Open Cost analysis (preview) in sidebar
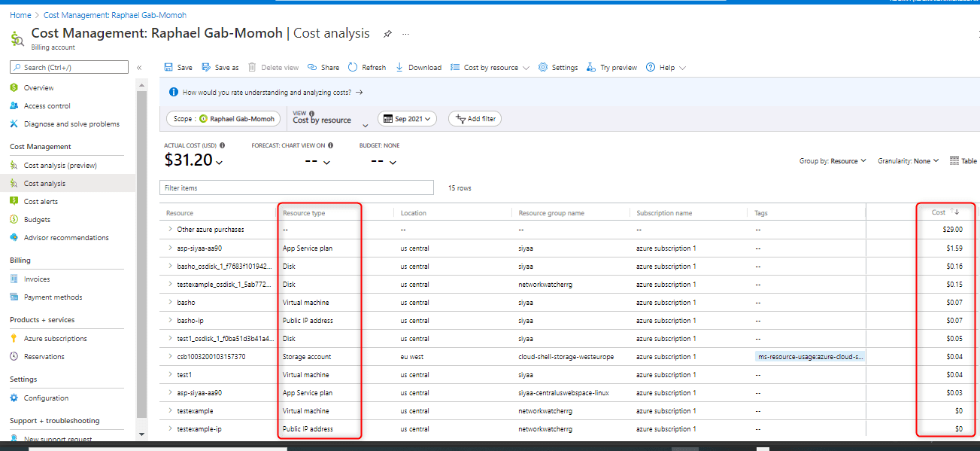The height and width of the screenshot is (451, 980). pyautogui.click(x=60, y=166)
